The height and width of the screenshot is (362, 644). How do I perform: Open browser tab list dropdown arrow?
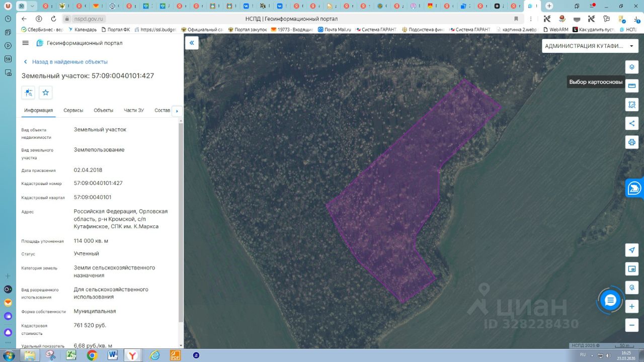(x=33, y=6)
